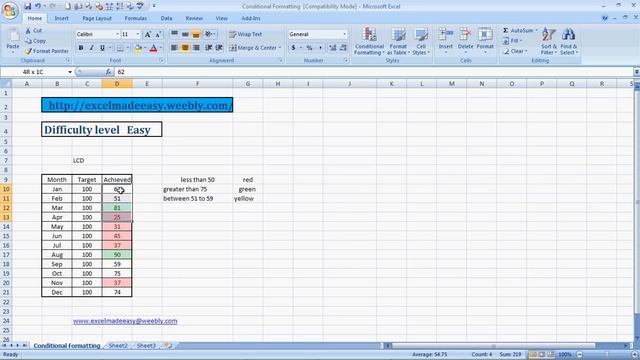This screenshot has height=360, width=640.
Task: Switch to the Sheet2 tab
Action: 118,345
